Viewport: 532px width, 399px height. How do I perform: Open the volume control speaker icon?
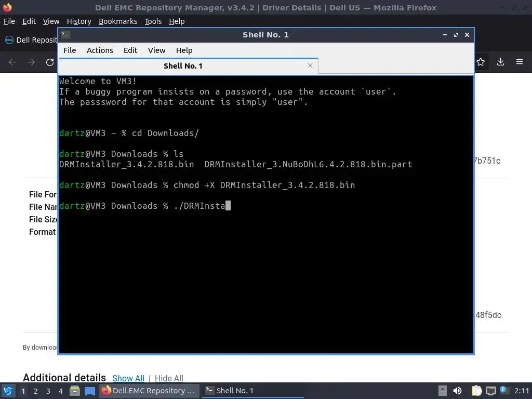(x=457, y=391)
